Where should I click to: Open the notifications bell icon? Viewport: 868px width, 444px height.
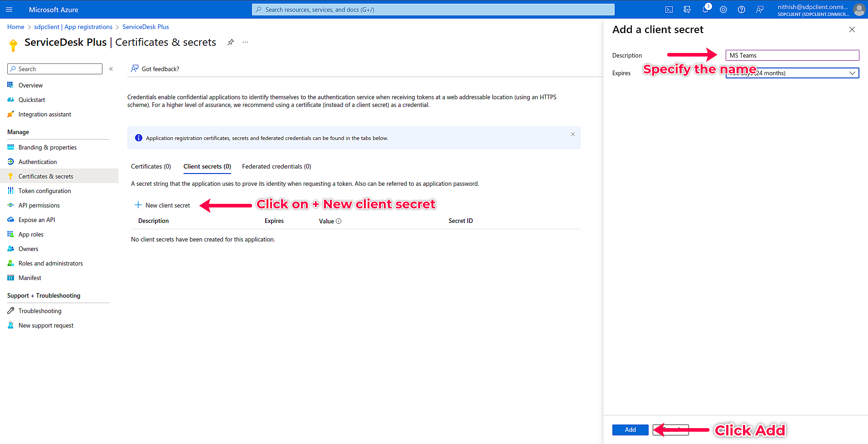[x=705, y=10]
